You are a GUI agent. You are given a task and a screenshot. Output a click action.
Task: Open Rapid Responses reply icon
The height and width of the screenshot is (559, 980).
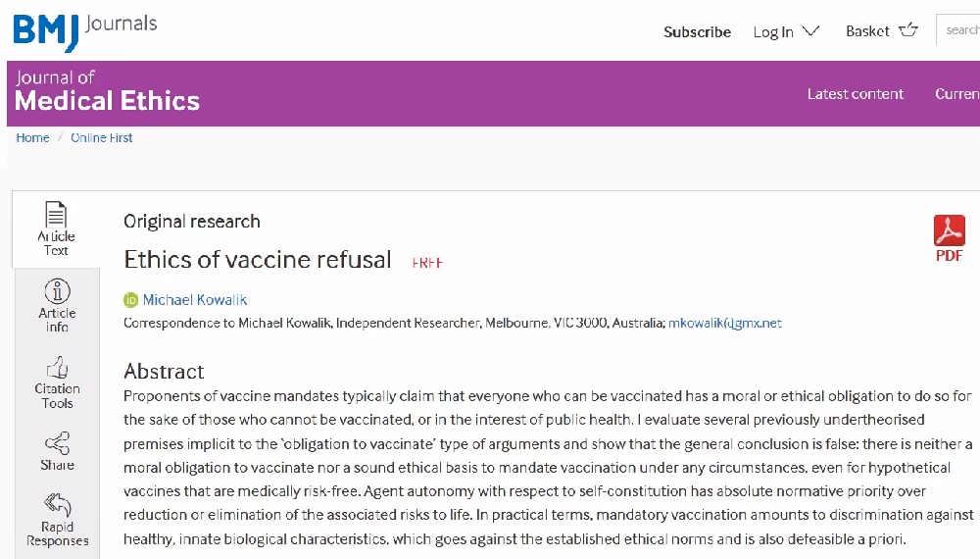coord(58,505)
